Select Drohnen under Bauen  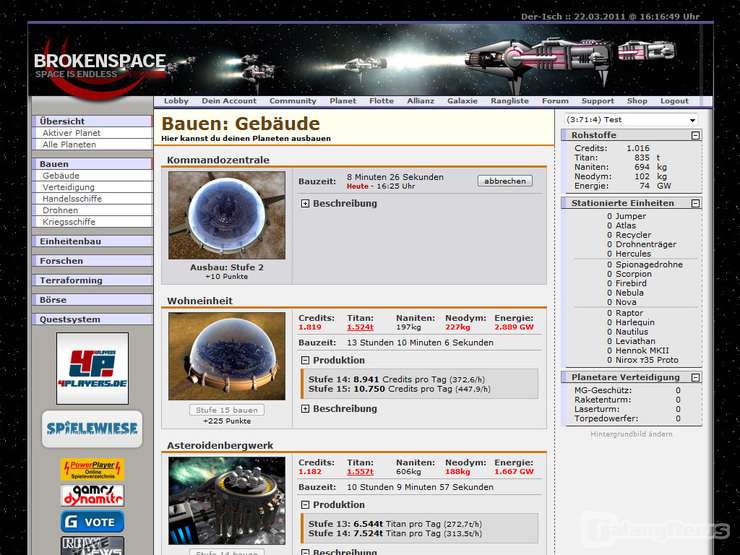(92, 210)
